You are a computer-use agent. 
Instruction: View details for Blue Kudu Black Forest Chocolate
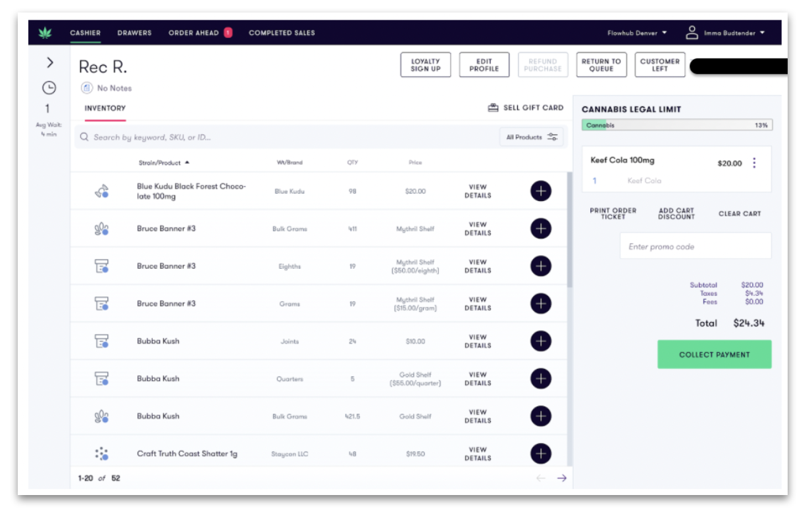(478, 191)
